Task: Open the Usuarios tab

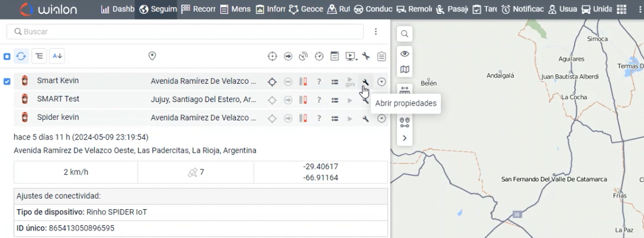Action: click(563, 9)
